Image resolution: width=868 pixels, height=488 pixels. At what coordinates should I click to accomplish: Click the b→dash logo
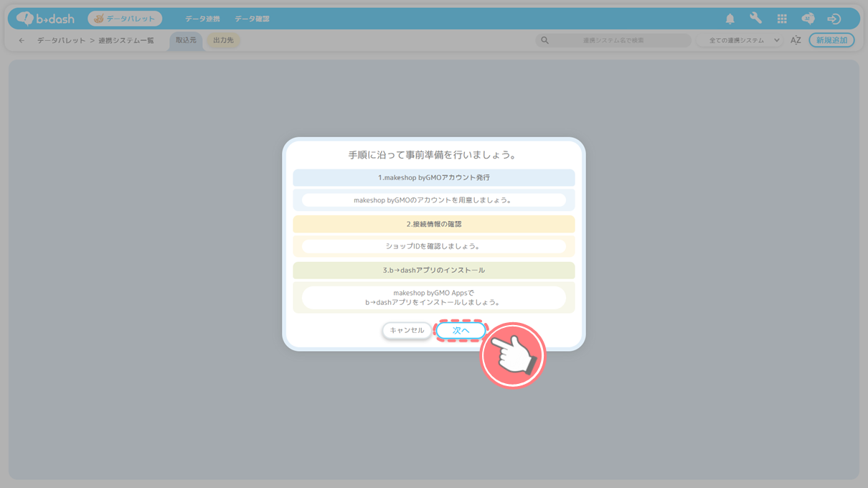45,19
